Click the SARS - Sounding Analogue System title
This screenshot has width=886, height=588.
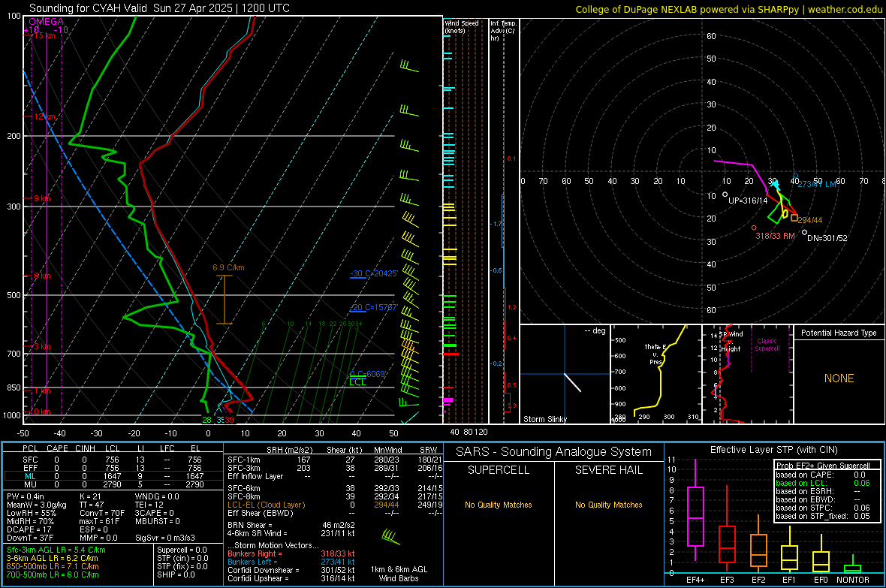[x=553, y=452]
